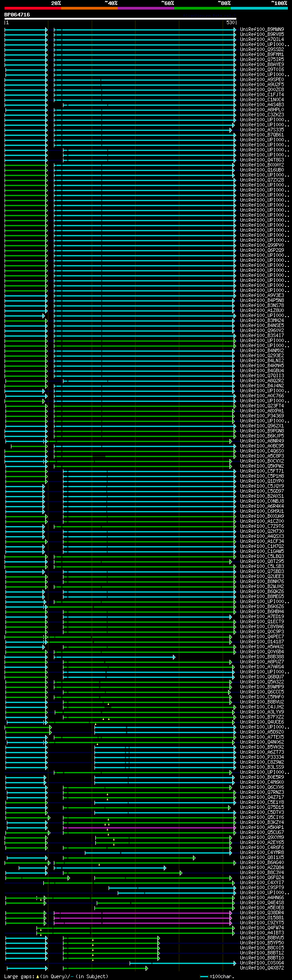Click the purple ~60% identity legend bar

146,8
